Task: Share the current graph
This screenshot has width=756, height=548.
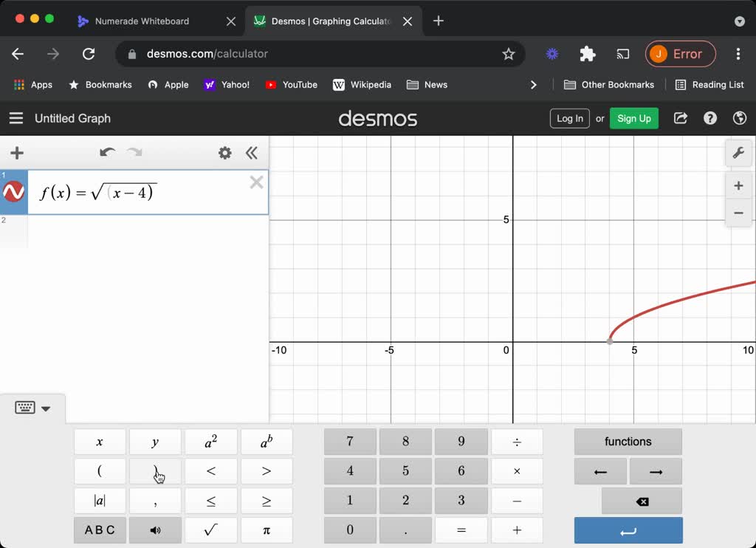Action: coord(680,118)
